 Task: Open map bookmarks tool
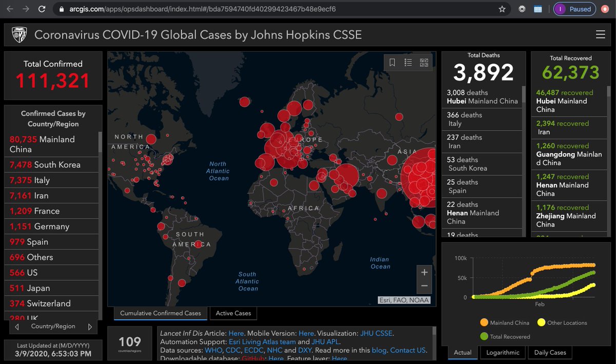point(392,63)
